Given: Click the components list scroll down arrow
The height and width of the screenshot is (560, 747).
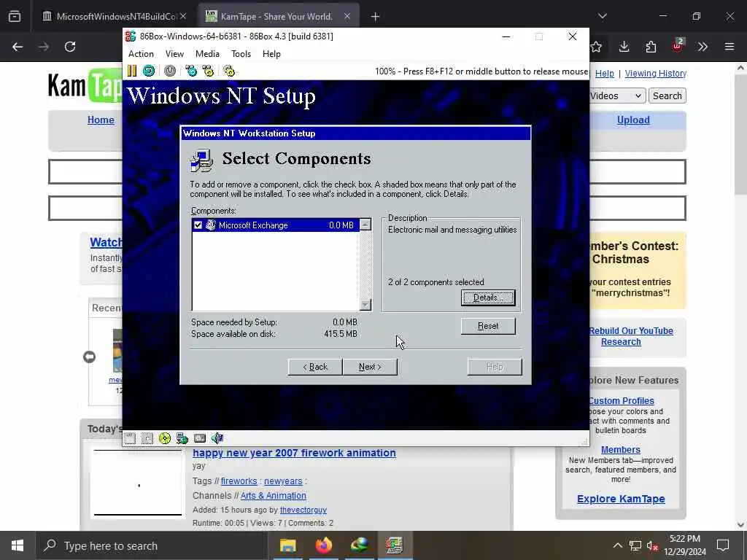Looking at the screenshot, I should tap(365, 305).
